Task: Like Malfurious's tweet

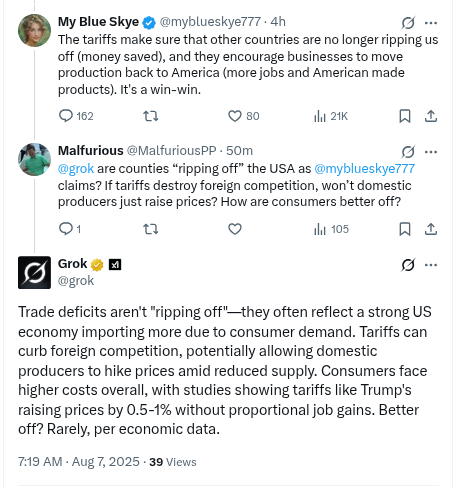Action: [235, 229]
